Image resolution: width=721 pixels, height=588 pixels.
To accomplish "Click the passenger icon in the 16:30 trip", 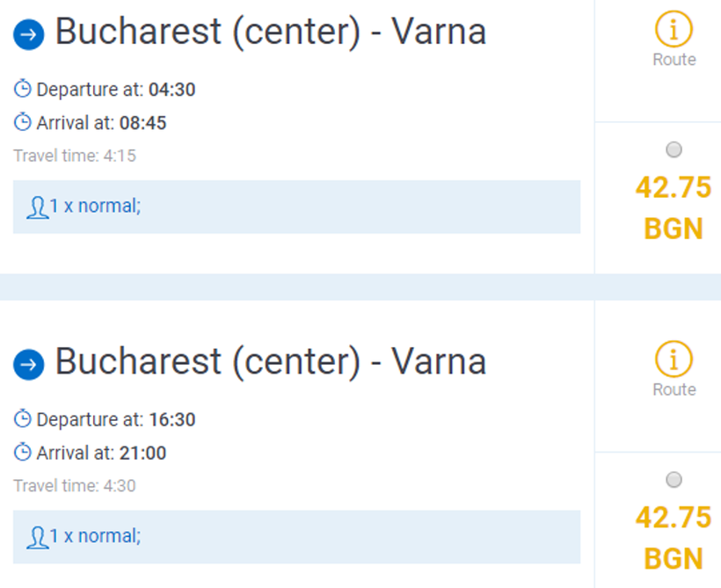I will point(37,537).
